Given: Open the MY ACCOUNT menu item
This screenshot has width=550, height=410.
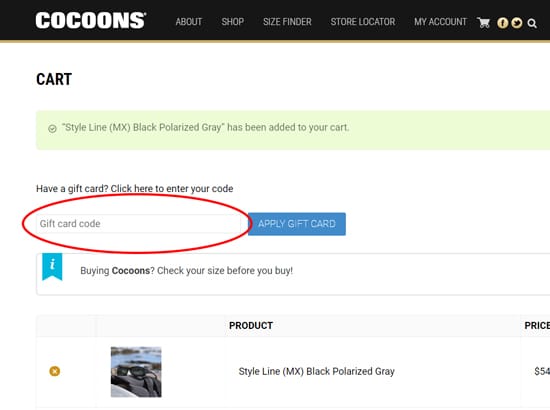Looking at the screenshot, I should point(440,22).
